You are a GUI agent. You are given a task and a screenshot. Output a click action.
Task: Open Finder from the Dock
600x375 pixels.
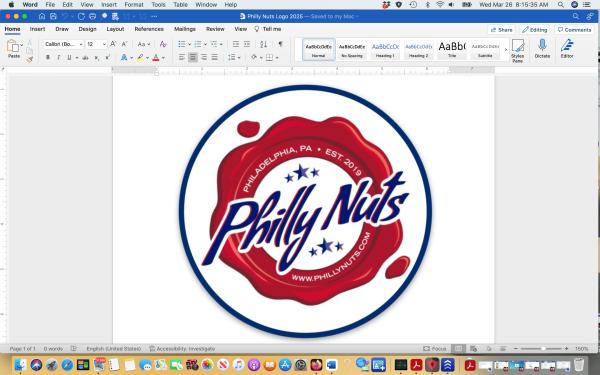pyautogui.click(x=20, y=365)
